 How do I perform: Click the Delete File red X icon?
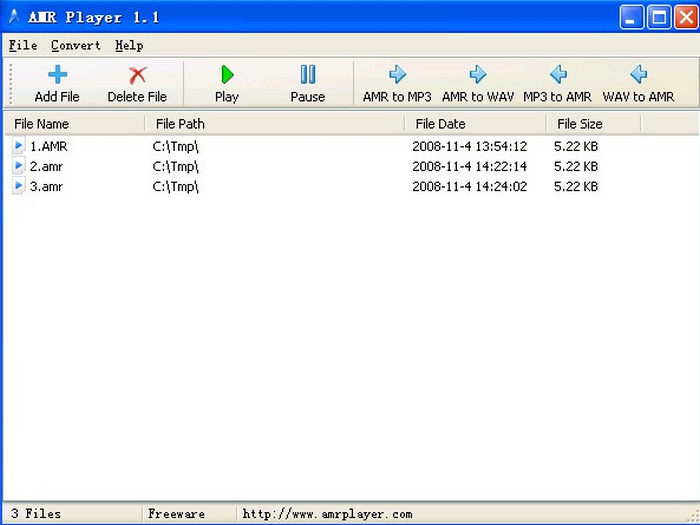coord(137,75)
